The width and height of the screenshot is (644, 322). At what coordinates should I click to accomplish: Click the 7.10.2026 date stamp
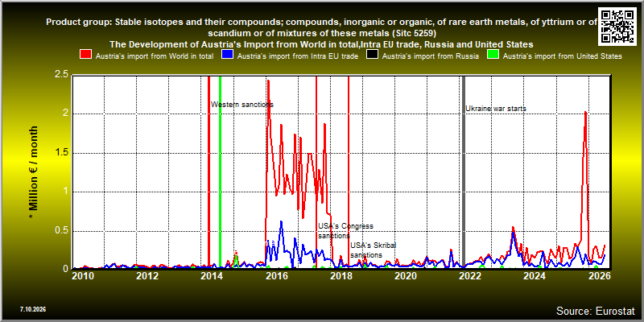[x=32, y=309]
